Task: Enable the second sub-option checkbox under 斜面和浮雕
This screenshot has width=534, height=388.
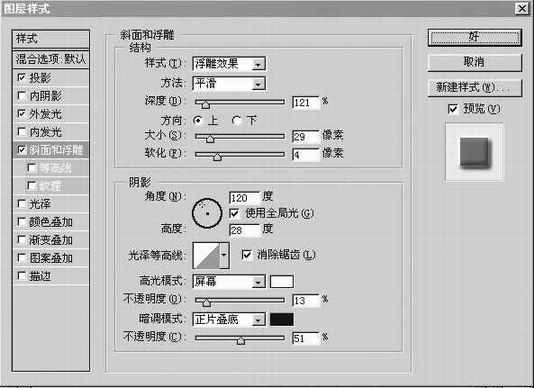Action: tap(31, 186)
